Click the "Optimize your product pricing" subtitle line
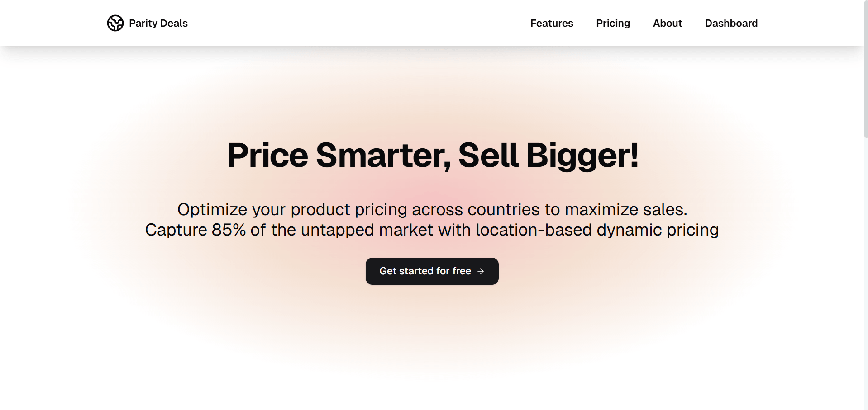868x410 pixels. click(x=432, y=210)
